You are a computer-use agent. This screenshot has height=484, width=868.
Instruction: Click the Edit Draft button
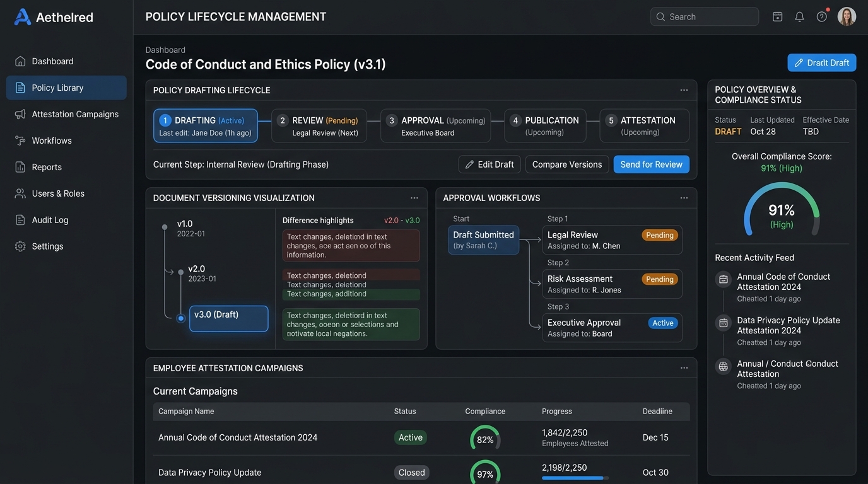click(490, 164)
